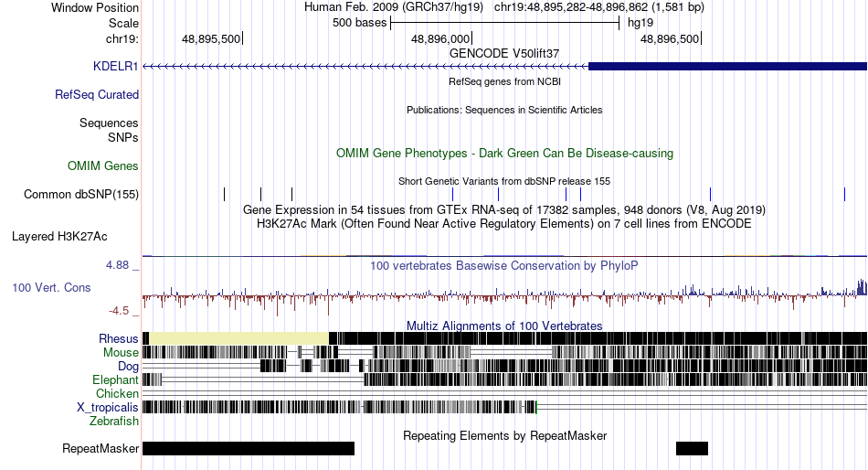Viewport: 868px width, 470px height.
Task: Select the small right RepeatMasker block
Action: point(692,448)
